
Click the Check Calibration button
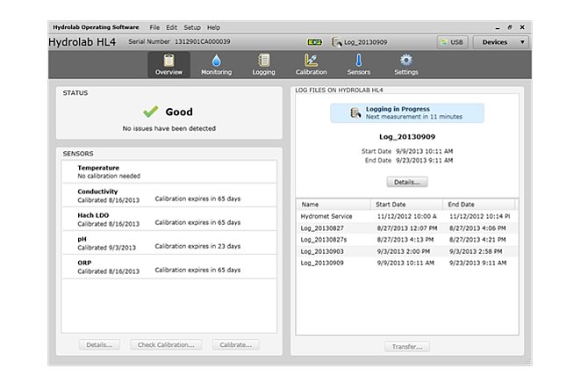(x=168, y=344)
